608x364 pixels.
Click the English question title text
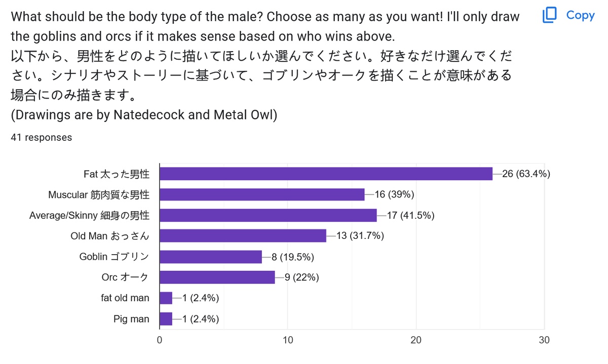265,26
